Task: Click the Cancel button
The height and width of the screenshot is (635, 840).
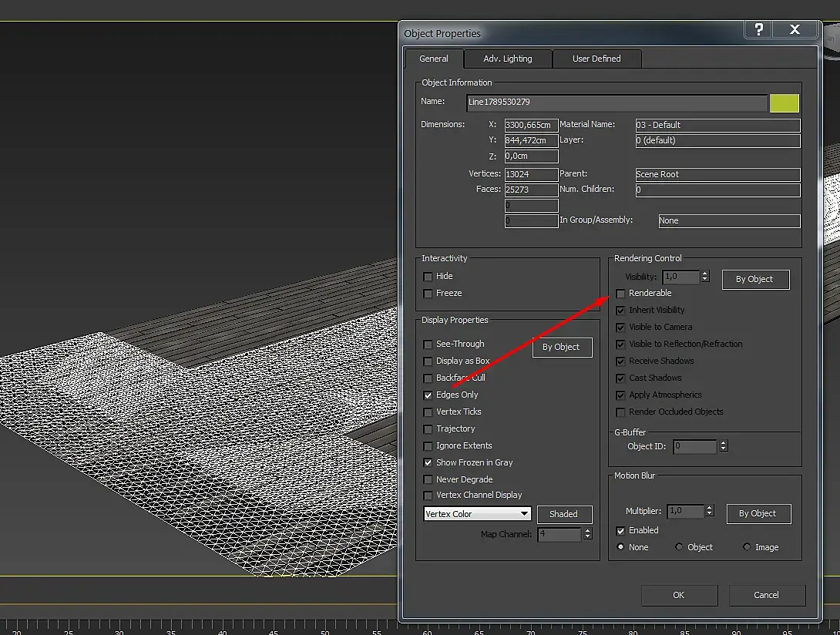Action: pos(766,595)
